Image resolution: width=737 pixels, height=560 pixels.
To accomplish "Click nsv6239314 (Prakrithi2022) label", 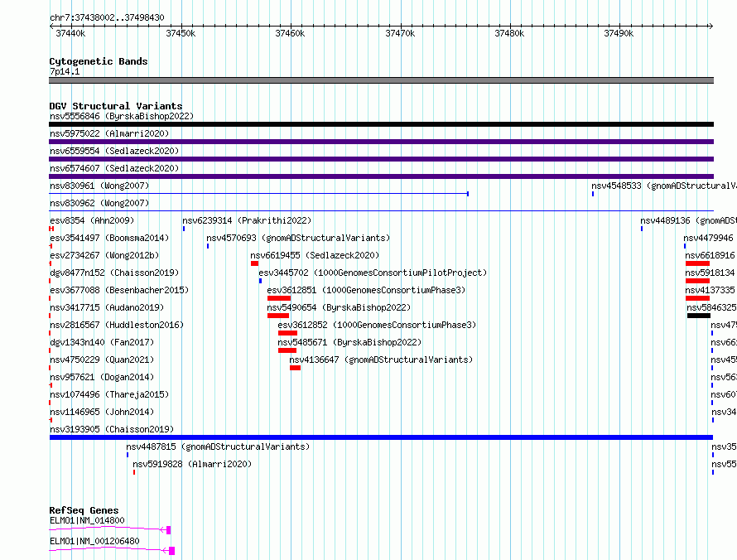I will tap(247, 220).
